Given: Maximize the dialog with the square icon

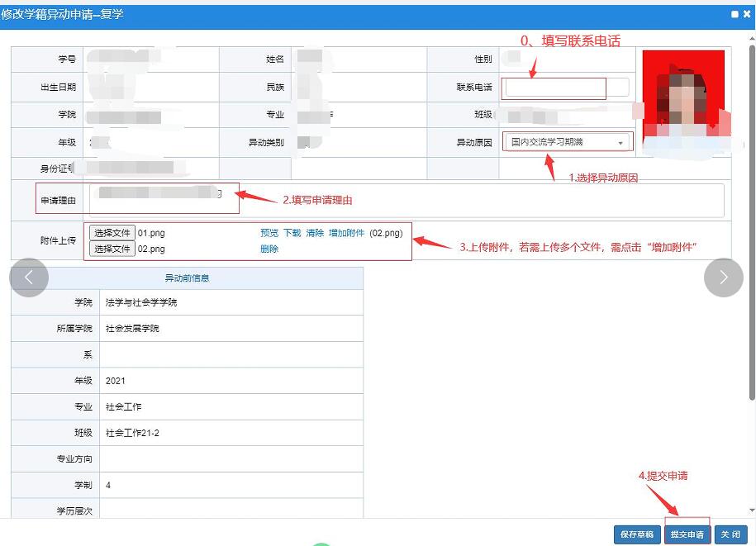Looking at the screenshot, I should click(735, 14).
